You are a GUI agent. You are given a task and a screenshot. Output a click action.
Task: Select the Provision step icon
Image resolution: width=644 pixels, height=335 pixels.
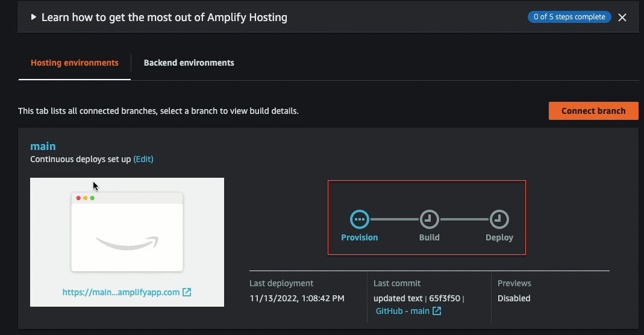[x=360, y=219]
